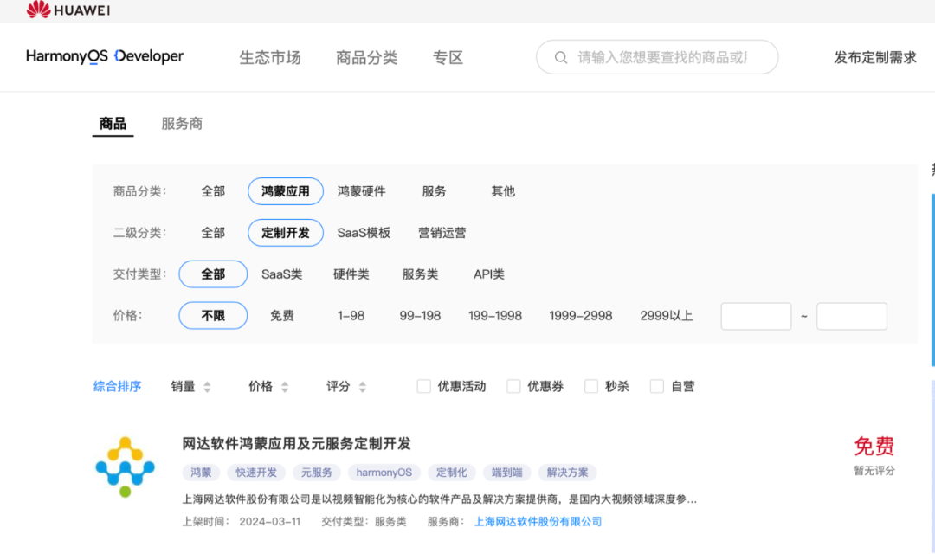
Task: Click the minimum price input box
Action: pos(756,316)
